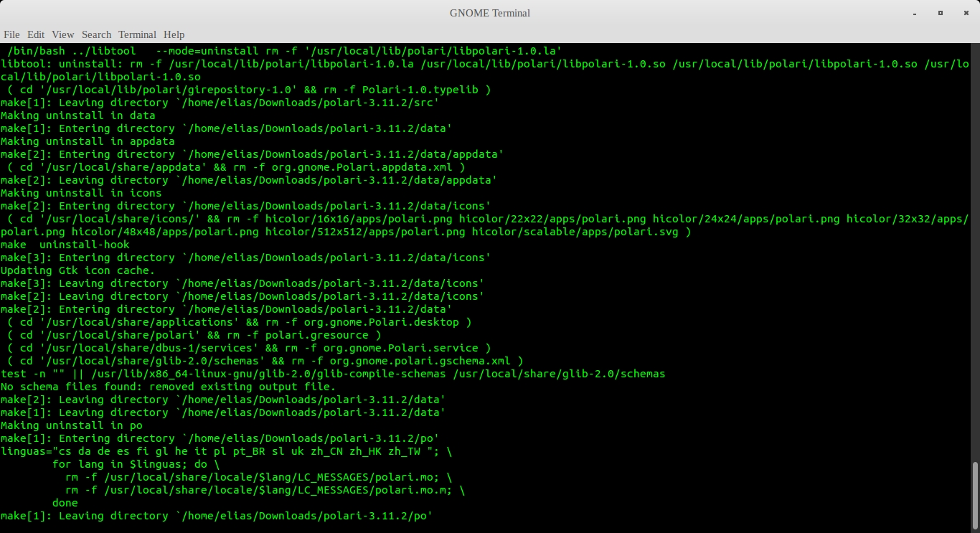Minimize the GNOME Terminal window
The height and width of the screenshot is (533, 980).
(x=915, y=13)
